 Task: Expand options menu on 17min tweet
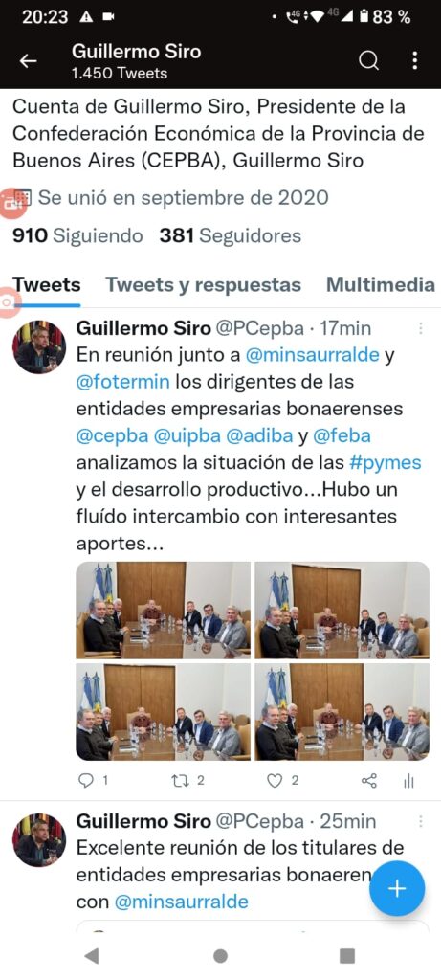421,328
